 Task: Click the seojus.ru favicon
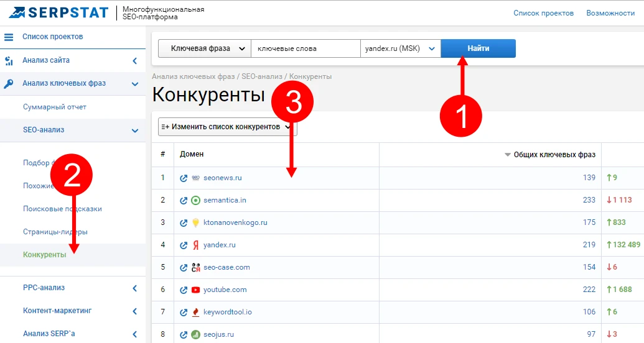[196, 334]
